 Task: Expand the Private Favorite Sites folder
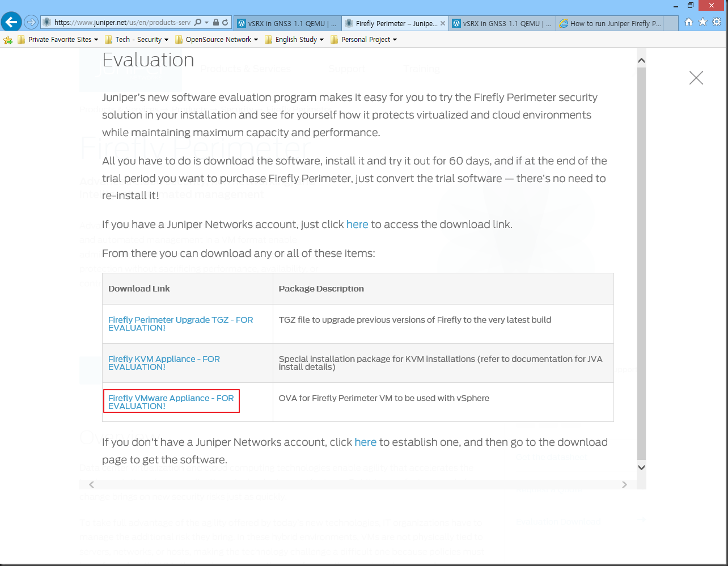click(x=58, y=40)
